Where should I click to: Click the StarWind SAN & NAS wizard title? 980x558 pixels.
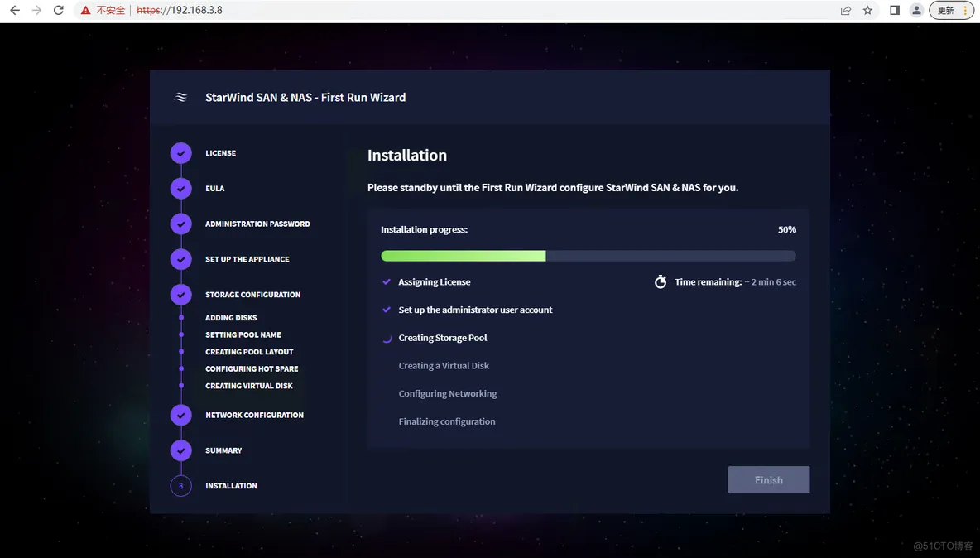[x=305, y=97]
